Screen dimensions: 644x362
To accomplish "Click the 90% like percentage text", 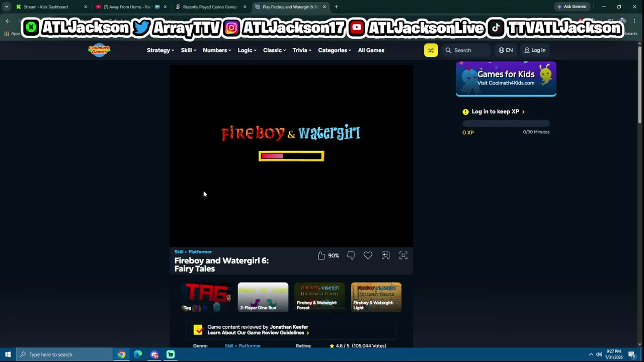I will tap(334, 255).
